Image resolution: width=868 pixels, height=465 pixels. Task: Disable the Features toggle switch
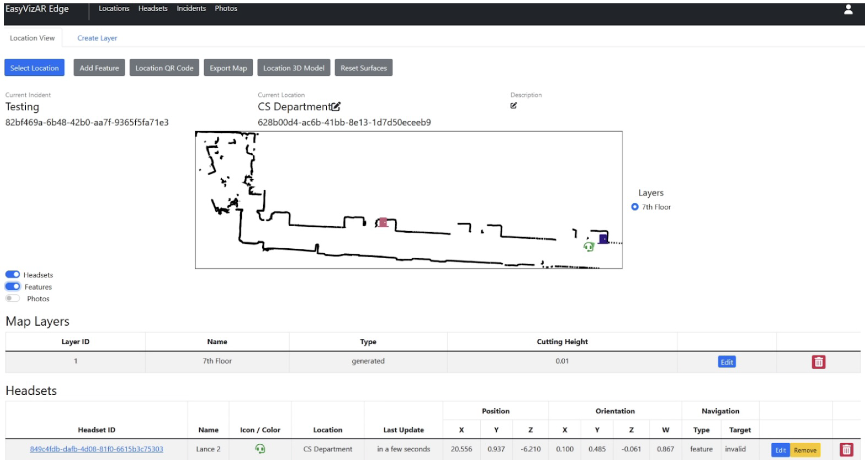tap(13, 286)
